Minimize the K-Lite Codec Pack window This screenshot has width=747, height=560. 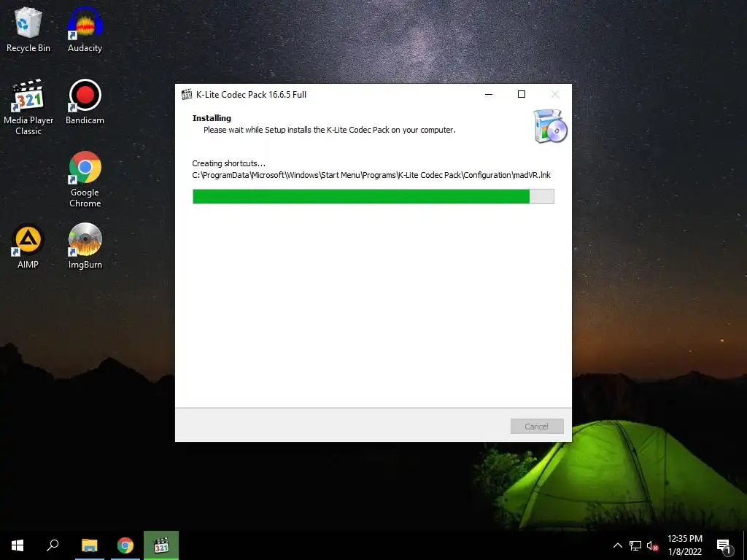[488, 94]
